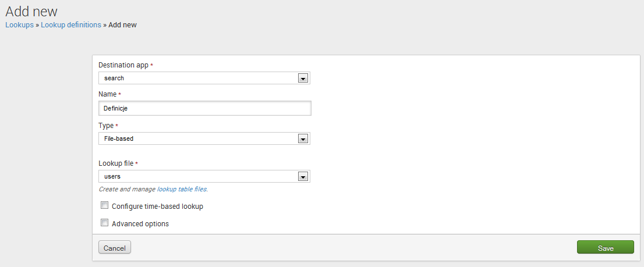Screen dimensions: 644x267
Task: Open the 'lookup table files' link
Action: tap(182, 189)
